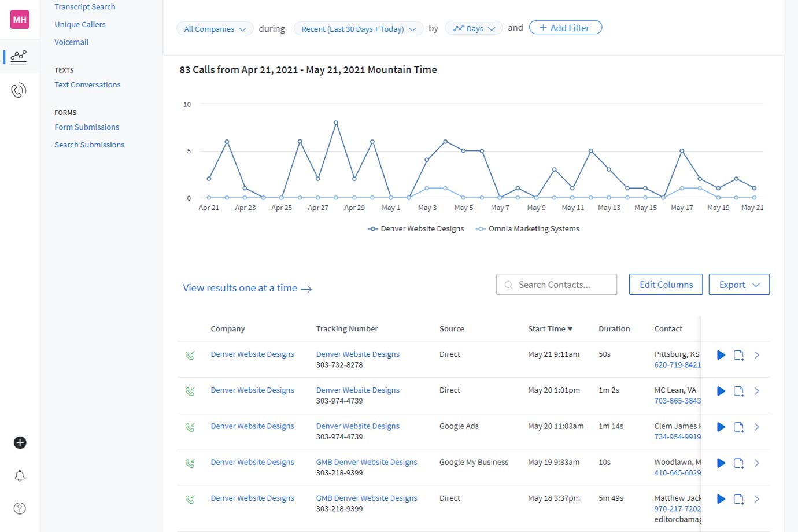Click the Apr 27 peak data point at 8 calls
798x532 pixels.
[336, 123]
